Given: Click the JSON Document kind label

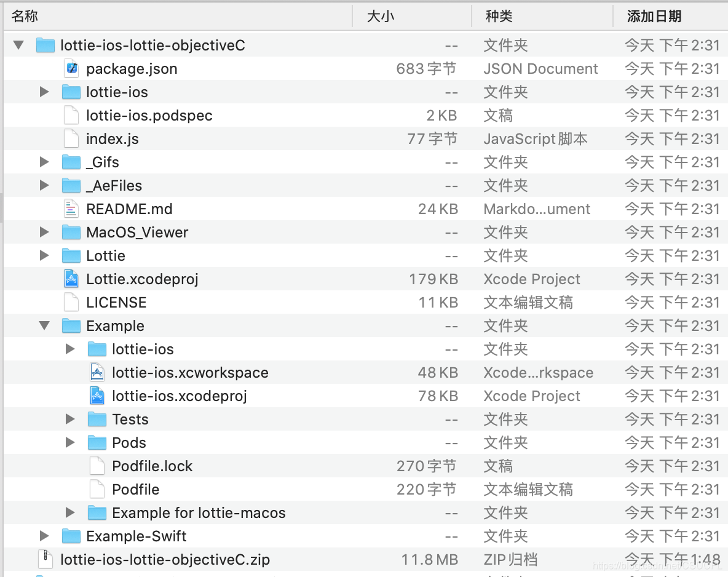Looking at the screenshot, I should (x=540, y=68).
